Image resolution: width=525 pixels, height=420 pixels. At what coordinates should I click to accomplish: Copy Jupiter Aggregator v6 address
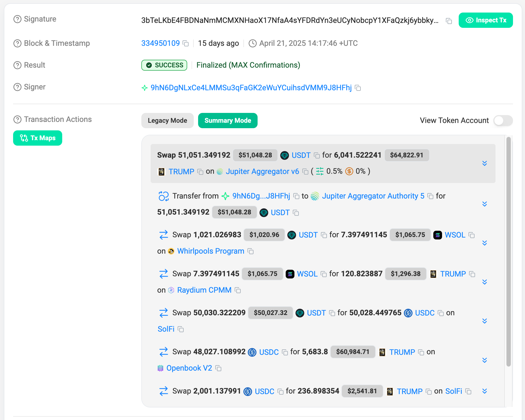(305, 172)
